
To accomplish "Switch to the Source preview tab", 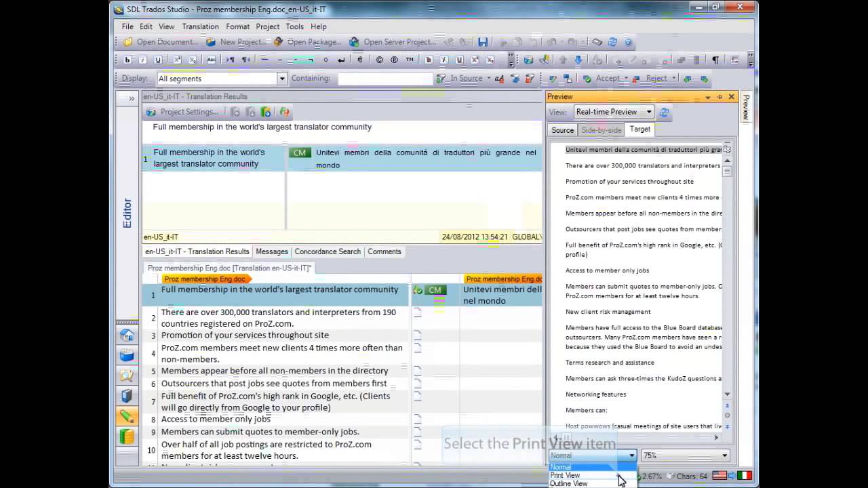I will coord(562,130).
